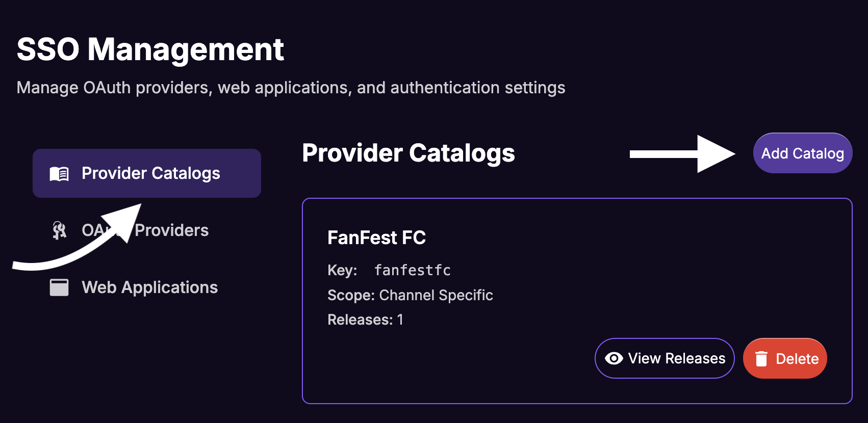Open the Provider Catalogs sidebar tab
The image size is (868, 423).
tap(147, 173)
